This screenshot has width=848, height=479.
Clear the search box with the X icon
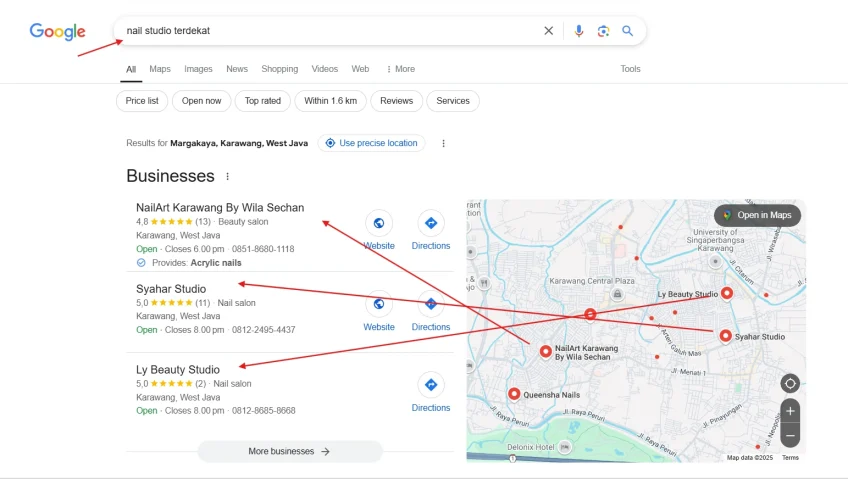(548, 31)
